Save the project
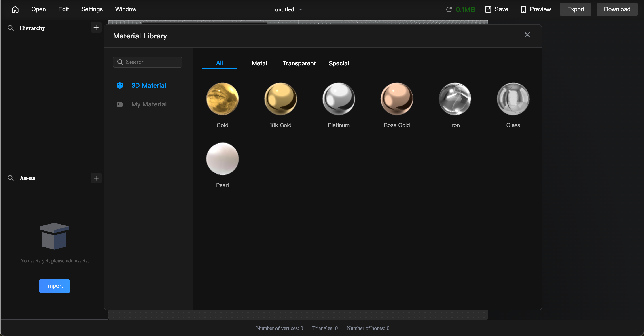The image size is (644, 336). (x=496, y=9)
